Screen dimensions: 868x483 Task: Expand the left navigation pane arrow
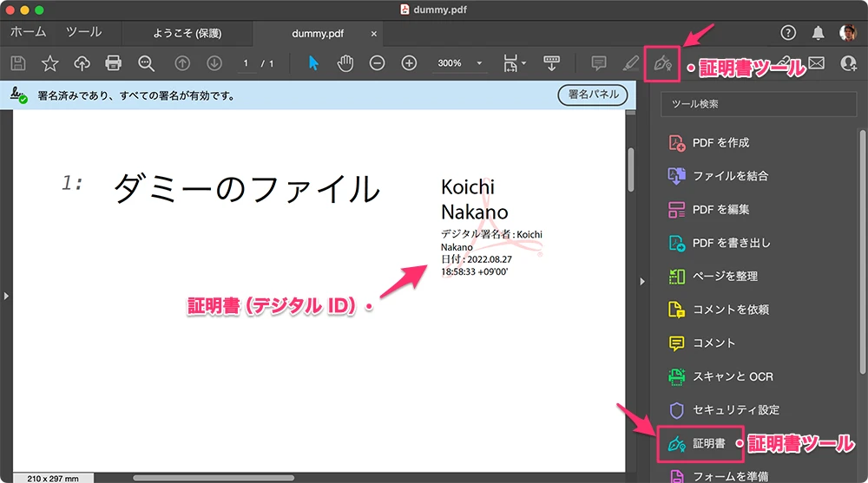5,296
